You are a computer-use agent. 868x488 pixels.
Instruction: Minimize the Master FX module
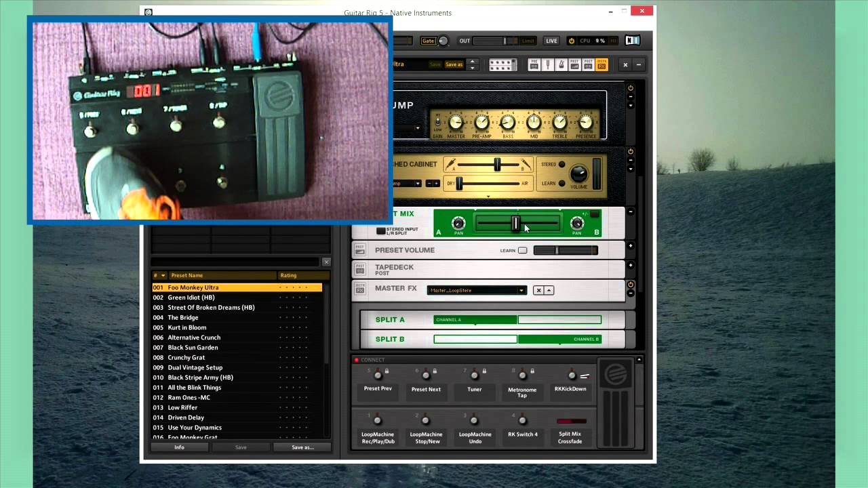click(631, 293)
